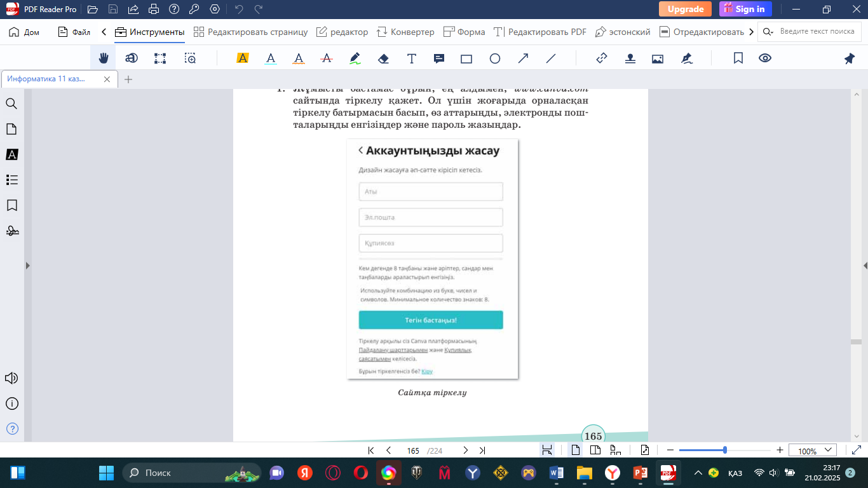Select the Arrow drawing tool

point(523,58)
